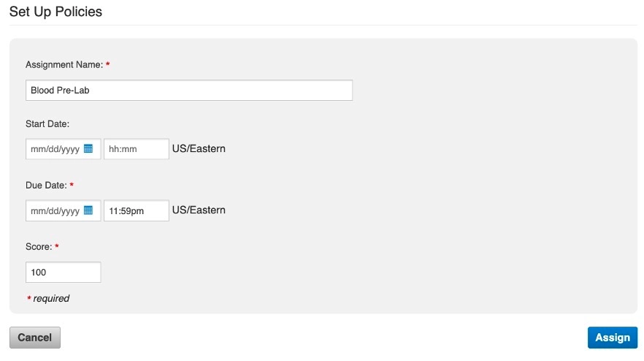Click the Start Date mm/dd/yyyy field
Screen dimensions: 644x361
pos(63,149)
